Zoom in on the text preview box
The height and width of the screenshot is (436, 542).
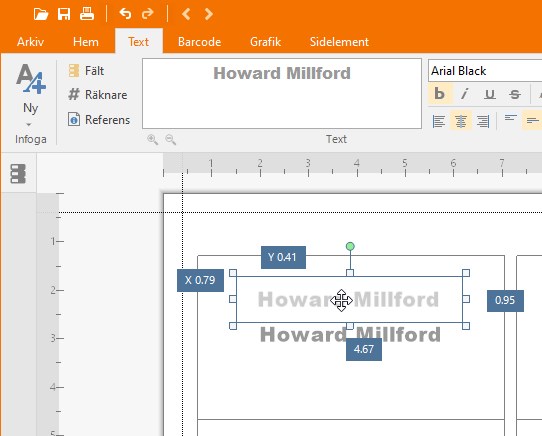coord(152,140)
